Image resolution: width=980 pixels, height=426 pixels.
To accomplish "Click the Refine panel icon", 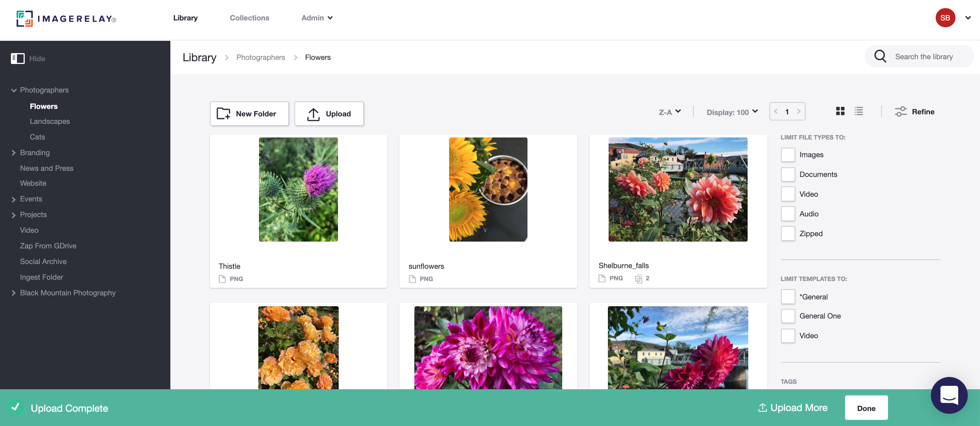I will [x=901, y=111].
